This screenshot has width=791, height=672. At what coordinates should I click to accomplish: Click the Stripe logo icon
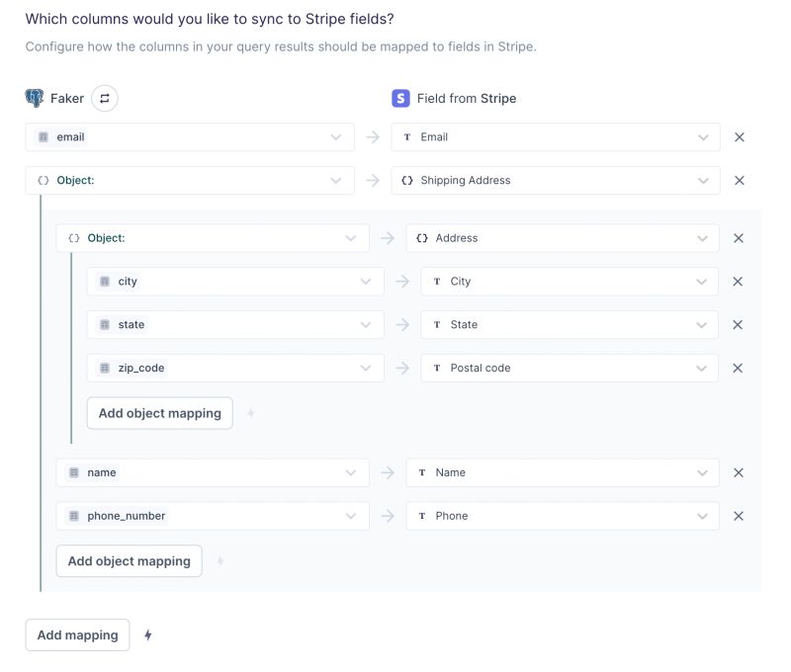400,98
